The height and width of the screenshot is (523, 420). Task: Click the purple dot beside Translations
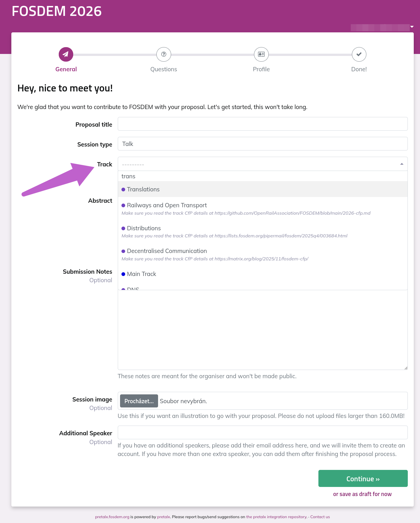pyautogui.click(x=123, y=189)
